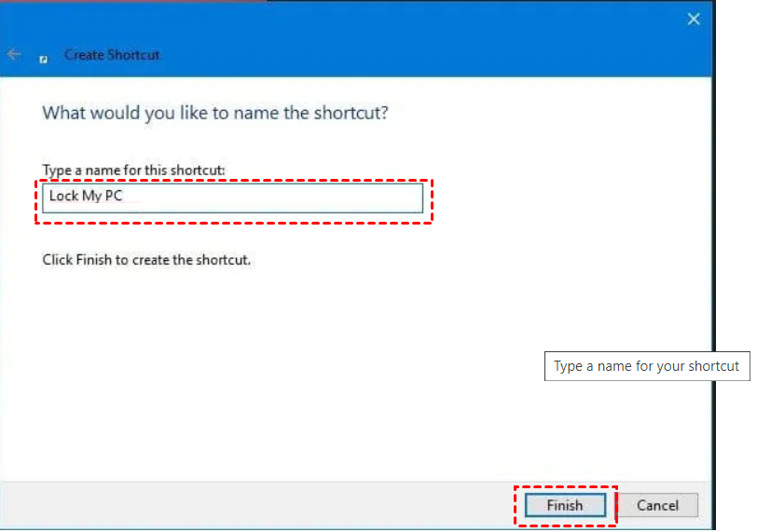Click the Create Shortcut wizard icon
The image size is (757, 532).
(44, 60)
